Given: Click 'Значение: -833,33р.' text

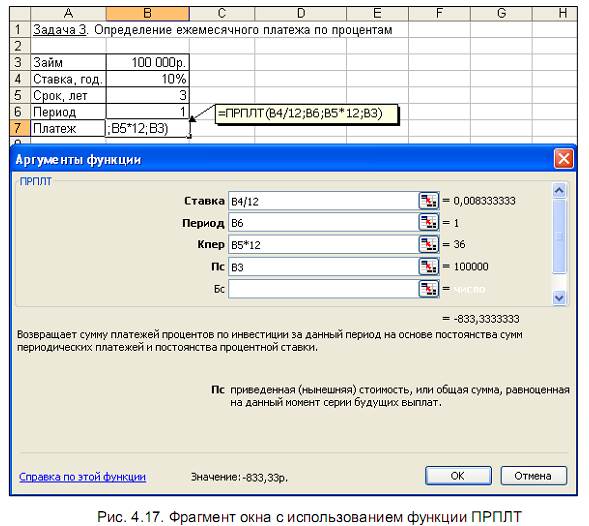Looking at the screenshot, I should pyautogui.click(x=239, y=477).
